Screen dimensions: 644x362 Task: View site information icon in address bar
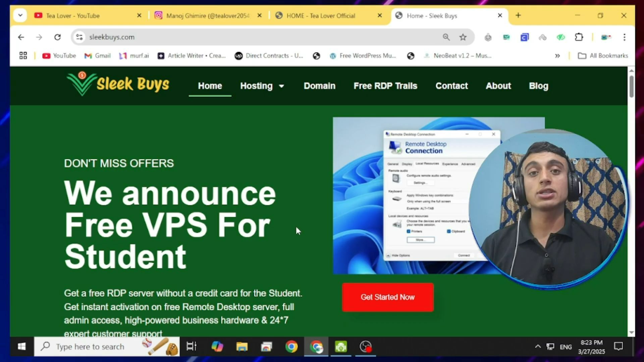79,37
